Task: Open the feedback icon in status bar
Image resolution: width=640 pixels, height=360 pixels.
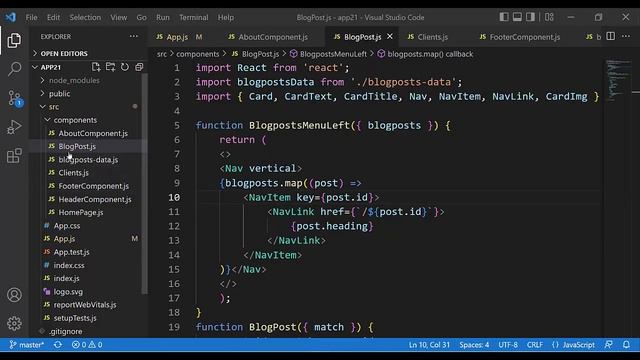Action: pyautogui.click(x=609, y=345)
